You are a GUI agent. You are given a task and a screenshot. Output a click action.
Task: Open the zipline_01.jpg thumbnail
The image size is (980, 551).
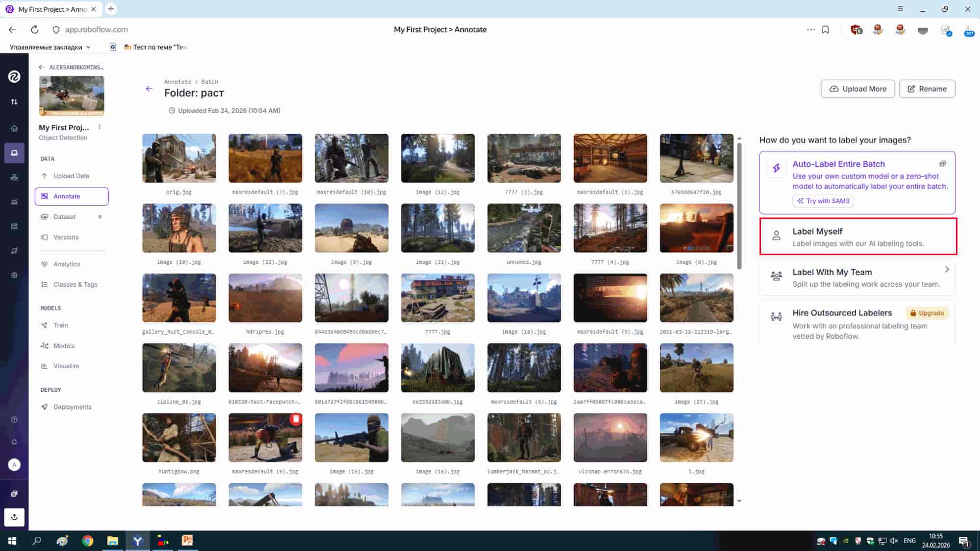(179, 368)
